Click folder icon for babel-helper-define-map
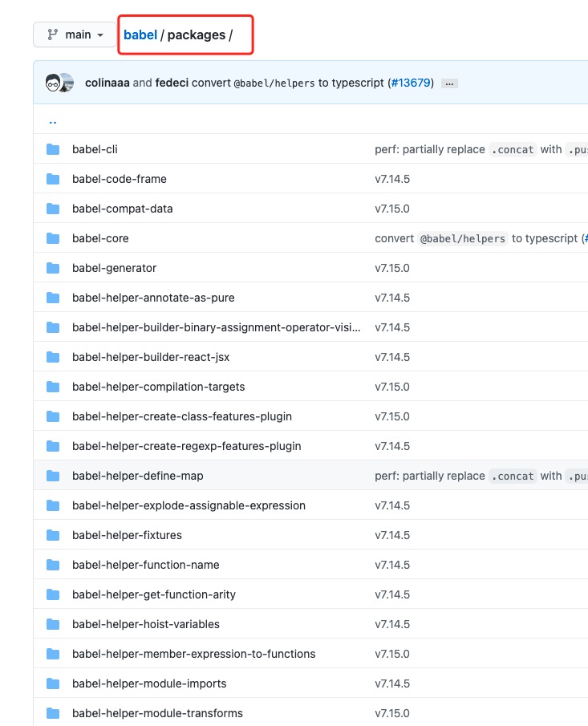This screenshot has width=588, height=726. (53, 476)
